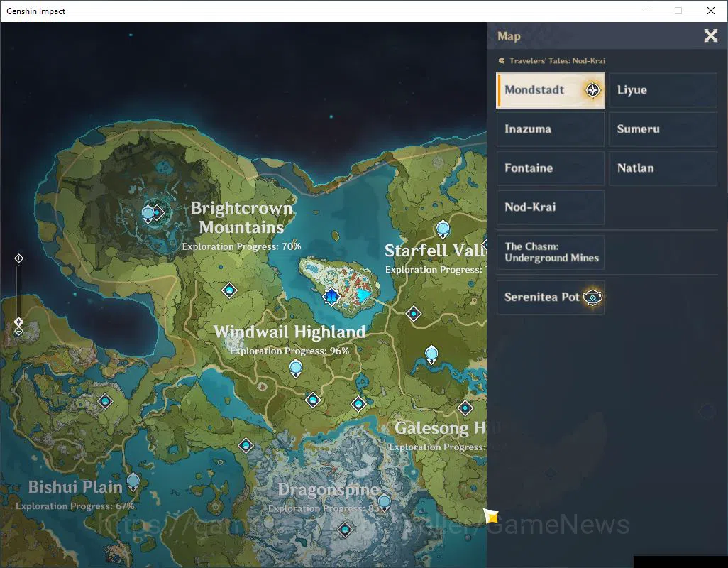Select the bottom-right yellow star pin
This screenshot has height=568, width=728.
pos(491,515)
